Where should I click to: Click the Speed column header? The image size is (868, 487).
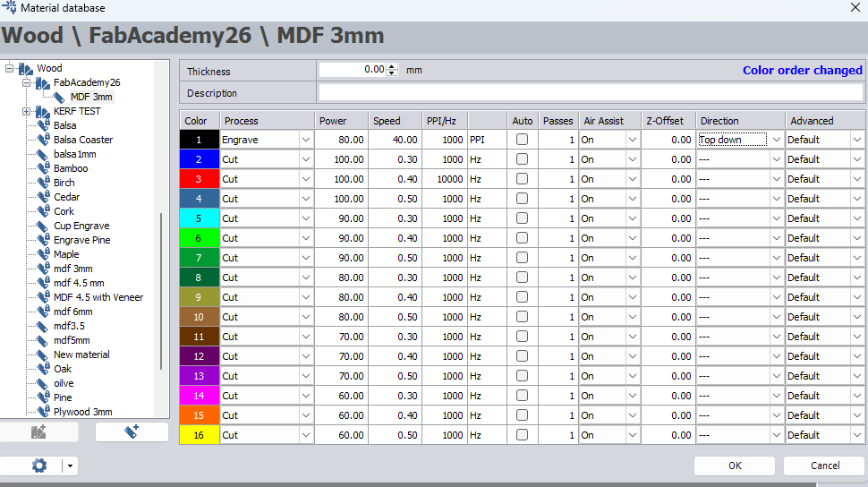click(x=396, y=121)
